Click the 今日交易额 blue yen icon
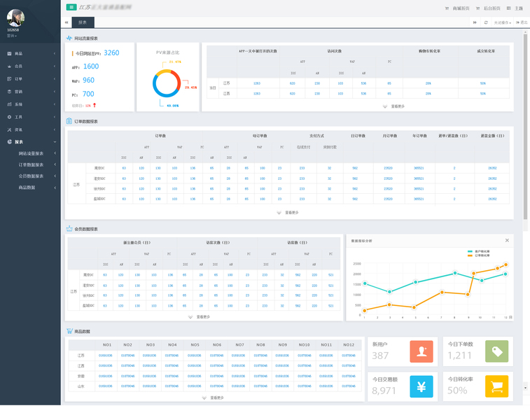Image resolution: width=530 pixels, height=420 pixels. tap(421, 386)
